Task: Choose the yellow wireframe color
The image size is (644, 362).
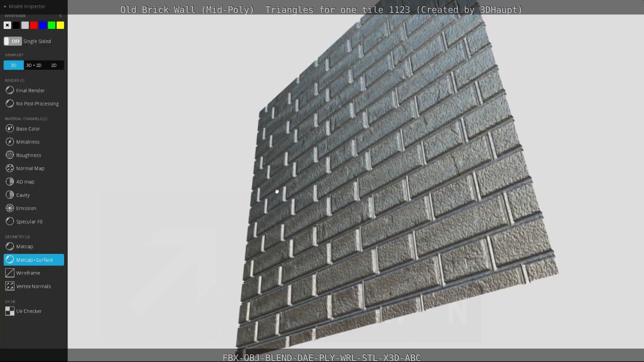Action: tap(60, 25)
